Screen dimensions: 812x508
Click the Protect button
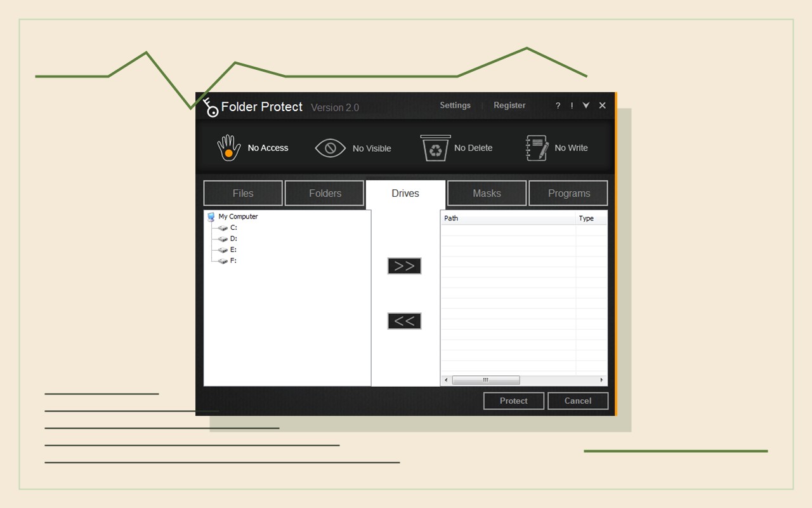coord(514,401)
